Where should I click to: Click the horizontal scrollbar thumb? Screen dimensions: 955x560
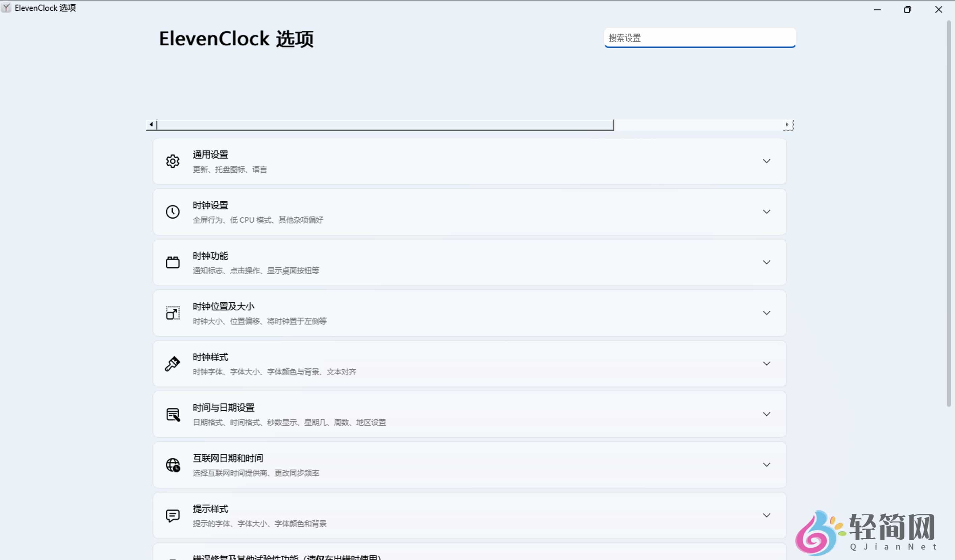[x=385, y=125]
